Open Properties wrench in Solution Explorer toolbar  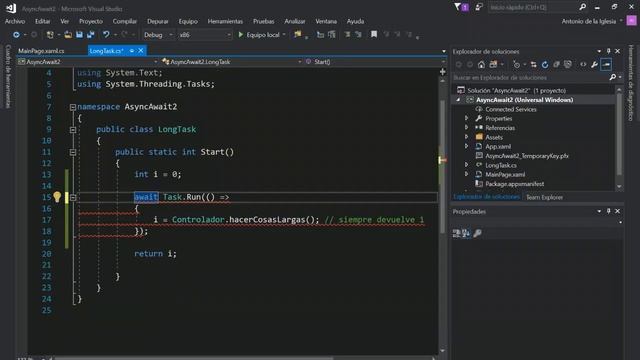(595, 64)
